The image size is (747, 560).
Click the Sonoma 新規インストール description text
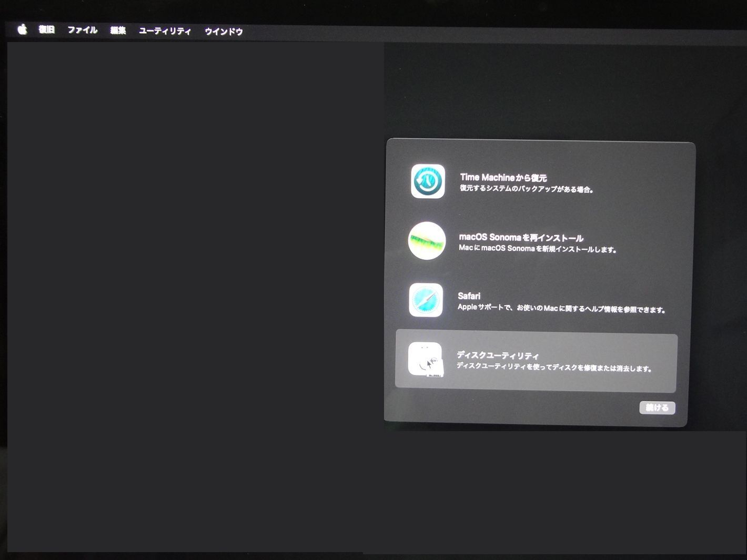tap(537, 249)
